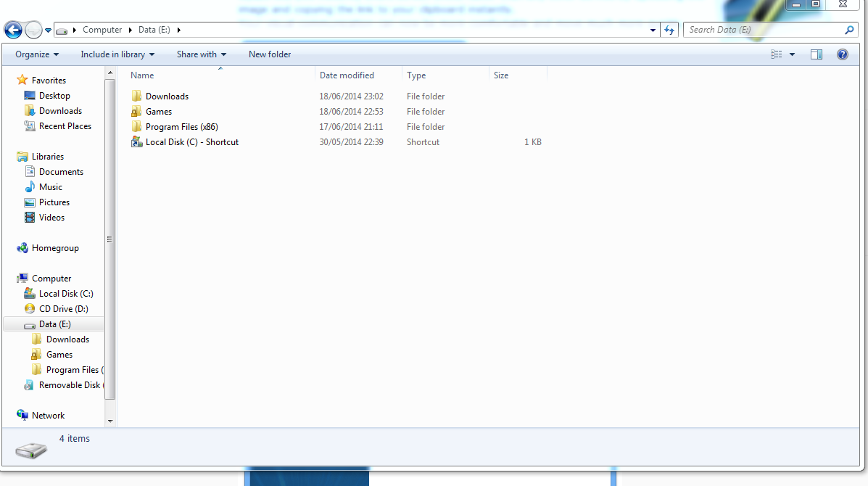Open Documents library
The height and width of the screenshot is (486, 868).
point(61,172)
